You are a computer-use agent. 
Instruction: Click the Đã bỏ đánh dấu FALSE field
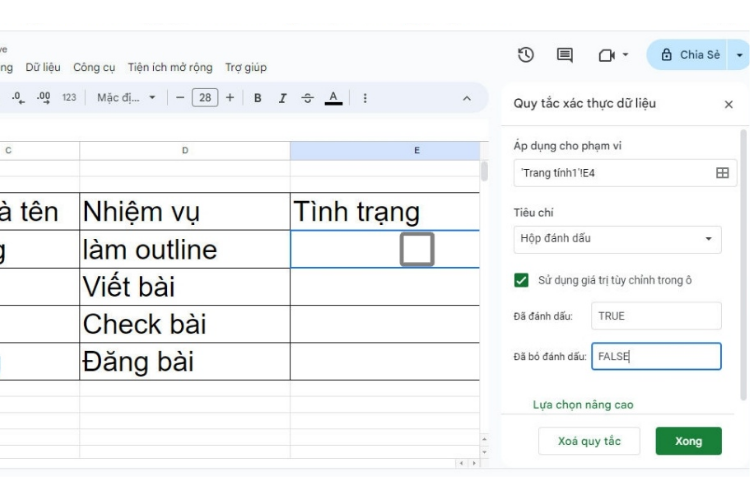656,356
